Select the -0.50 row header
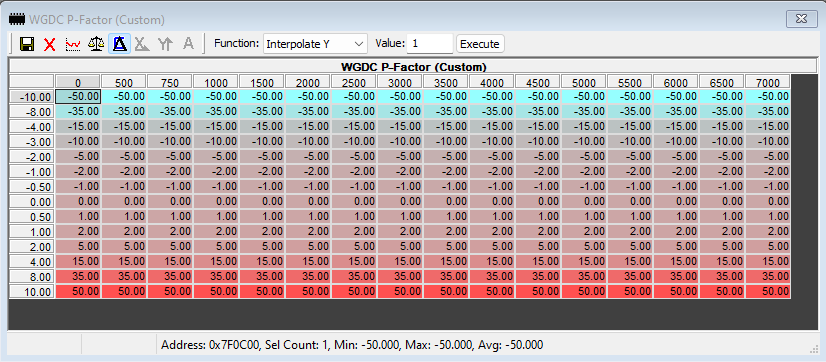This screenshot has height=362, width=826. pos(32,187)
